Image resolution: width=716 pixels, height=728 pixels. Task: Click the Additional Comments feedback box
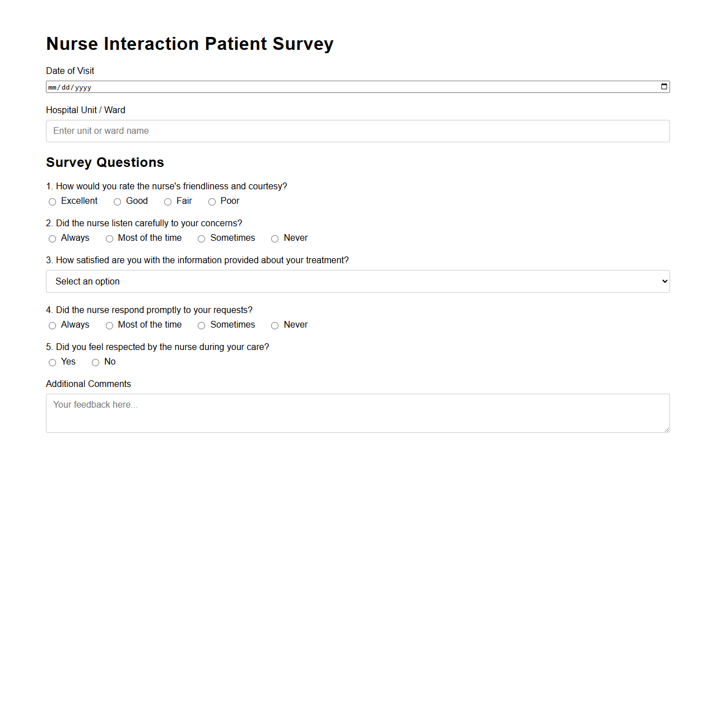point(358,413)
